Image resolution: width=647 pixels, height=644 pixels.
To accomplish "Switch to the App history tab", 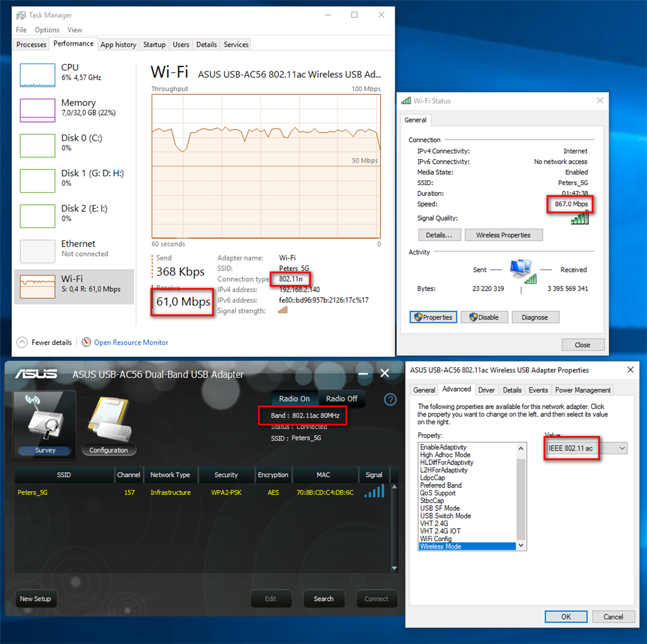I will [118, 45].
